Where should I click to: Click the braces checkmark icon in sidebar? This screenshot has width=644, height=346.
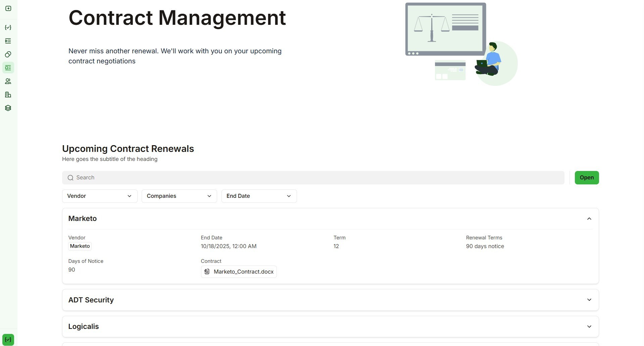click(8, 27)
